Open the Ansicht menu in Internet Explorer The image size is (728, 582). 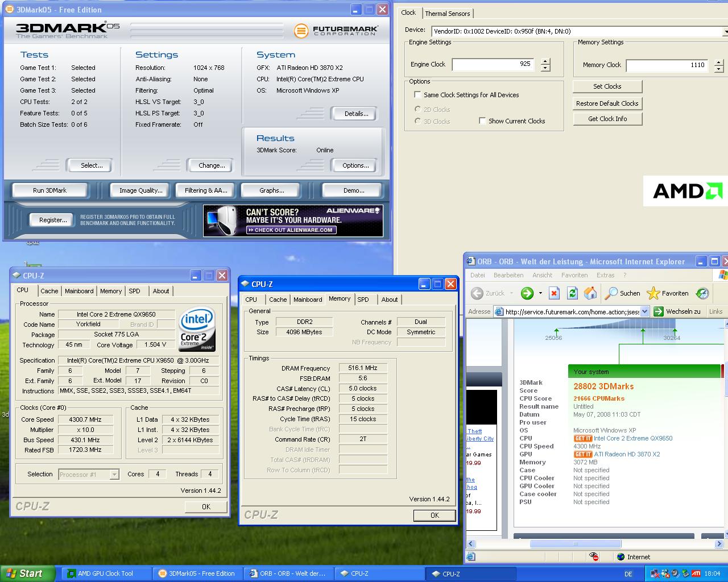(x=542, y=275)
